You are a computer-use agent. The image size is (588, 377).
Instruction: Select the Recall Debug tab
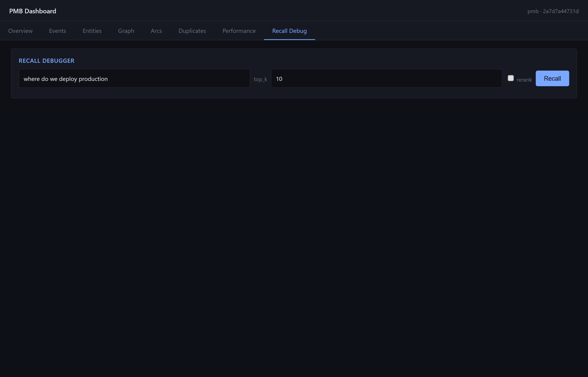pyautogui.click(x=289, y=31)
